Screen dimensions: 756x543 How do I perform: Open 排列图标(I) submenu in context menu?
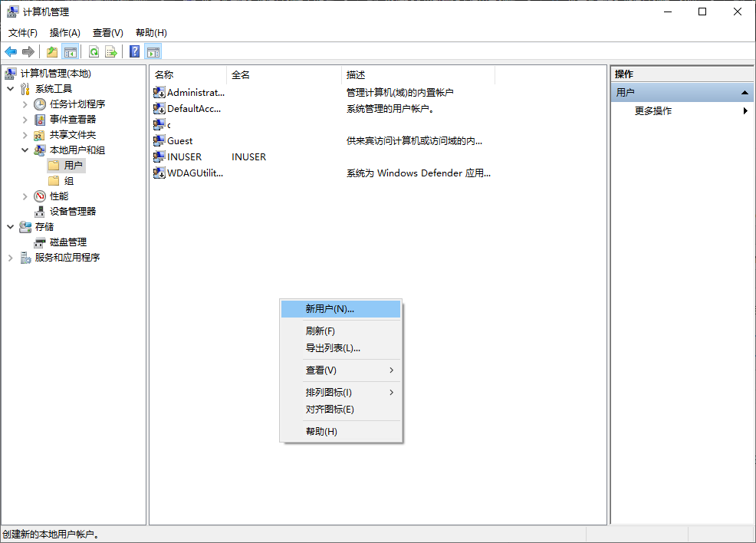[x=341, y=393]
